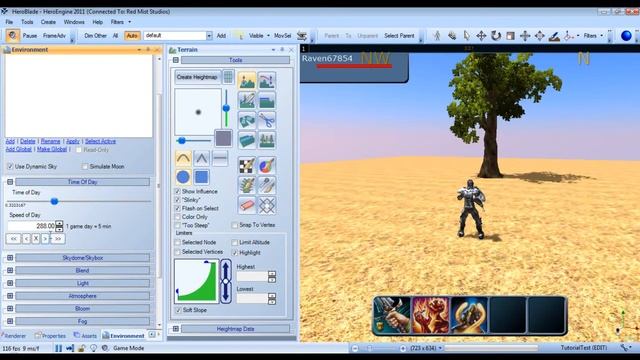This screenshot has width=640, height=360.
Task: Click the Make Global link
Action: 52,149
